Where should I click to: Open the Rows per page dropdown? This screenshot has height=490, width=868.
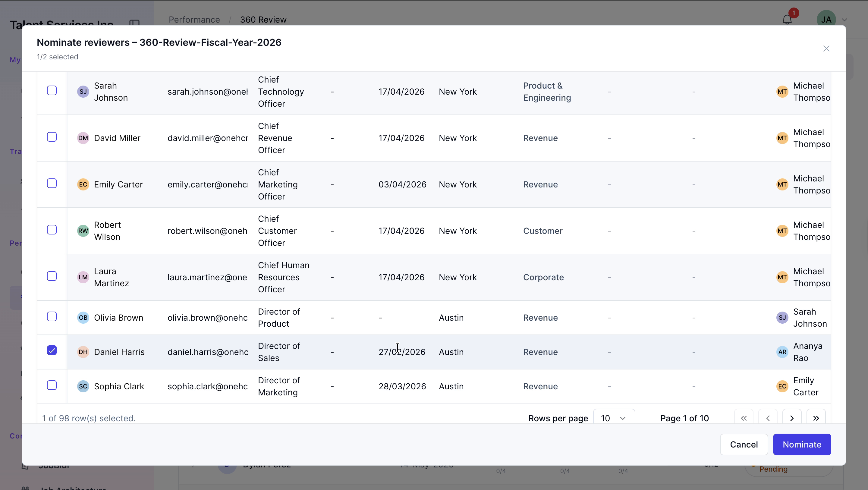pos(614,418)
